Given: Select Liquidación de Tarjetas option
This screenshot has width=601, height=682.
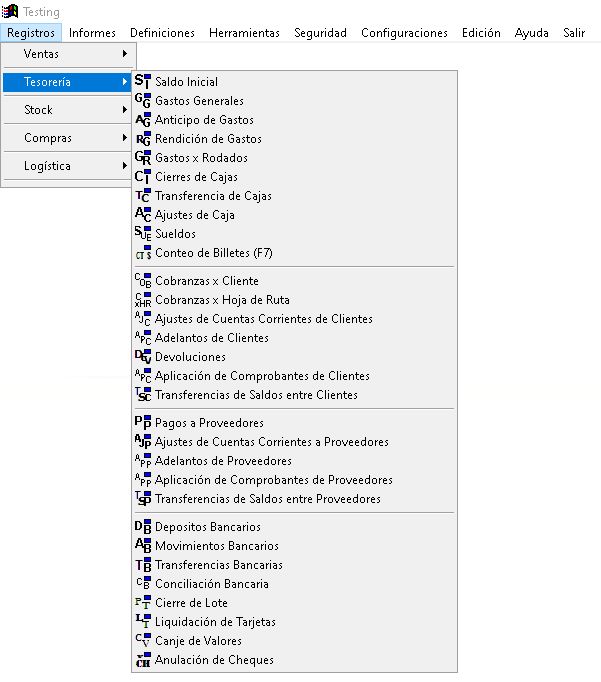Looking at the screenshot, I should (x=215, y=622).
